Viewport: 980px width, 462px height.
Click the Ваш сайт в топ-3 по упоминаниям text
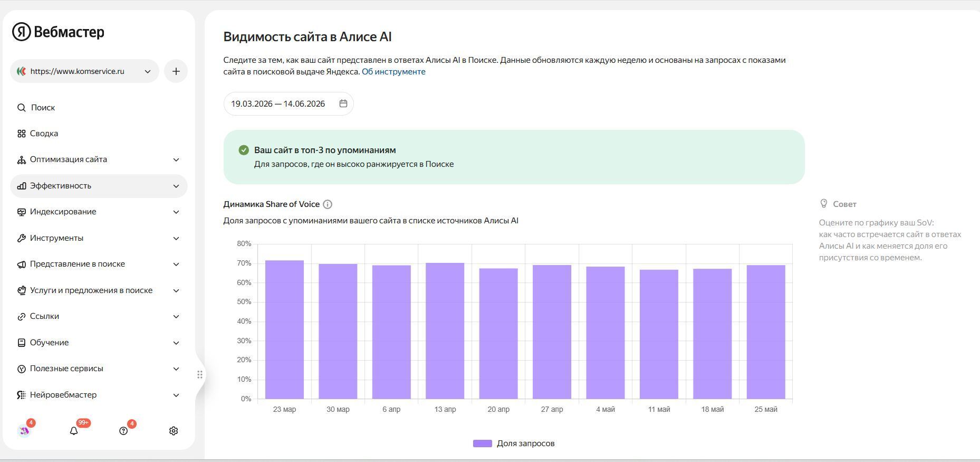point(325,150)
